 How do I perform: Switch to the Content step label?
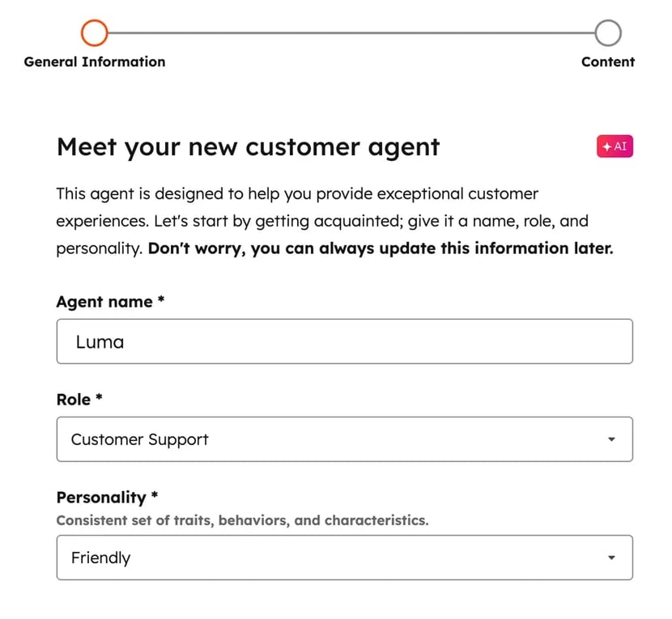click(608, 61)
